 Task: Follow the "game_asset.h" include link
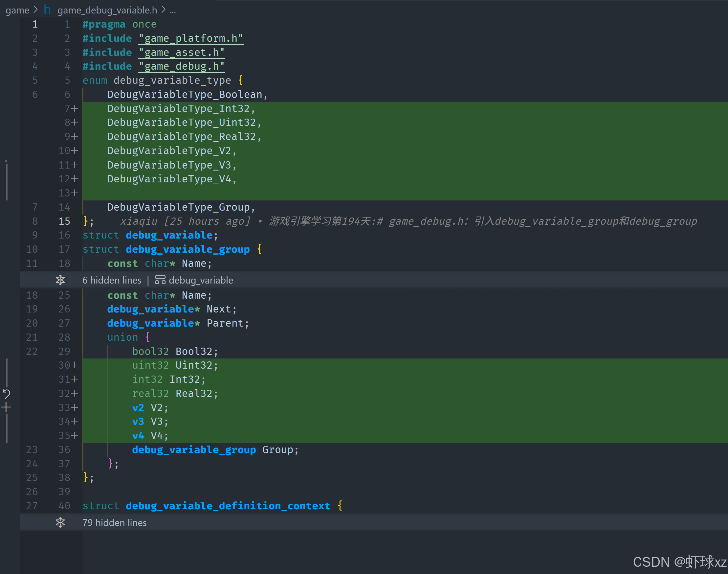coord(181,53)
